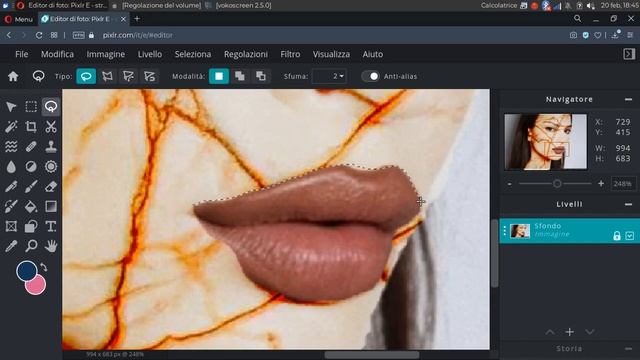640x360 pixels.
Task: Open the dark blue foreground color
Action: [27, 271]
